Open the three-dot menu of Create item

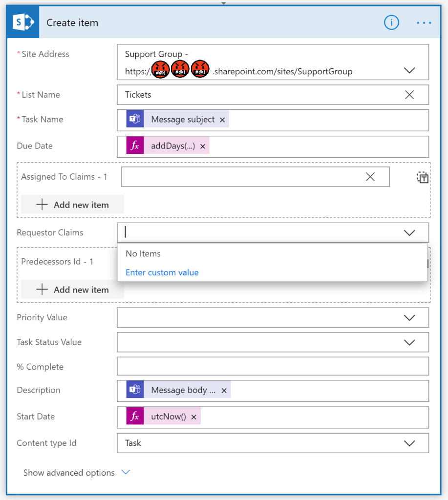click(424, 22)
